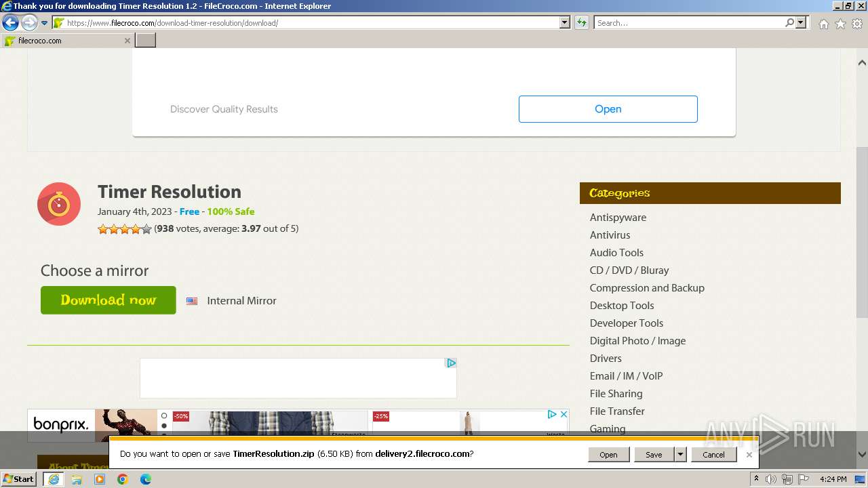The width and height of the screenshot is (868, 488).
Task: Click Save in the download bar
Action: tap(654, 455)
